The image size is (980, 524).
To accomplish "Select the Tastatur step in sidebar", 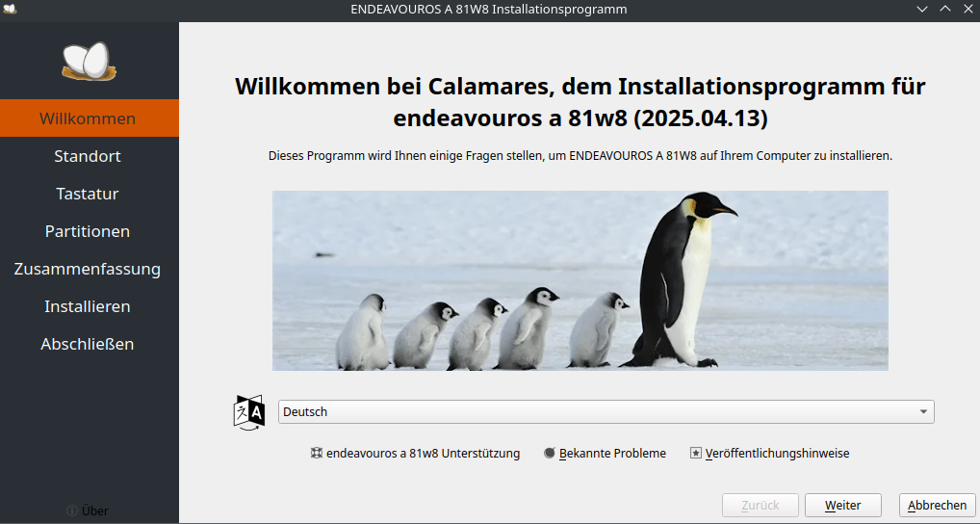I will click(x=90, y=194).
